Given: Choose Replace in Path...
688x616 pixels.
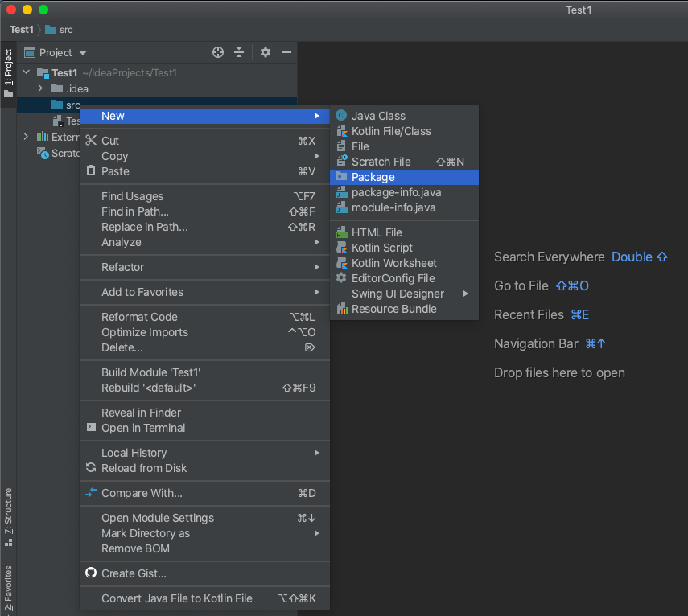Looking at the screenshot, I should tap(204, 227).
